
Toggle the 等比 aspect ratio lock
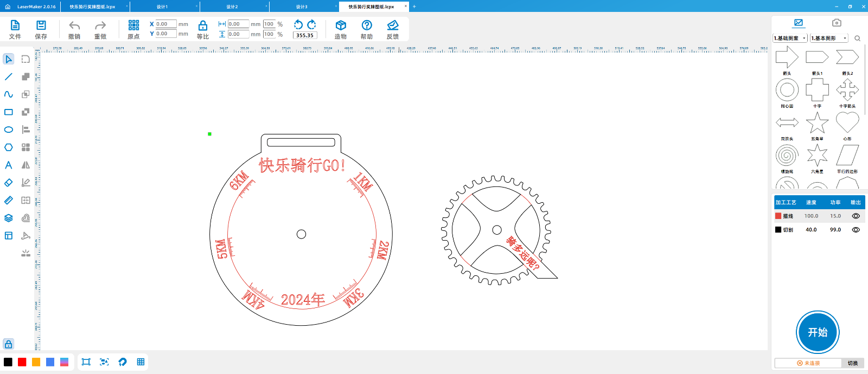(x=202, y=29)
